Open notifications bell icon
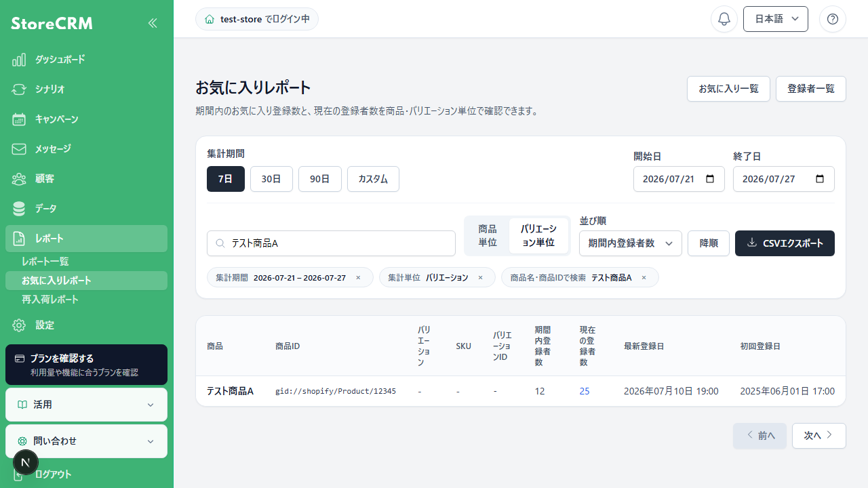Viewport: 868px width, 488px height. [x=724, y=19]
